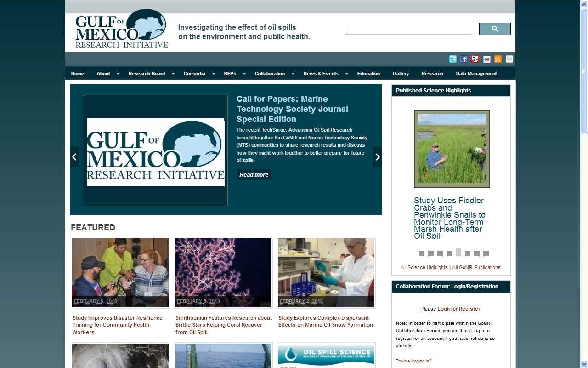
Task: Click the browser scrollbar down arrow
Action: [584, 364]
